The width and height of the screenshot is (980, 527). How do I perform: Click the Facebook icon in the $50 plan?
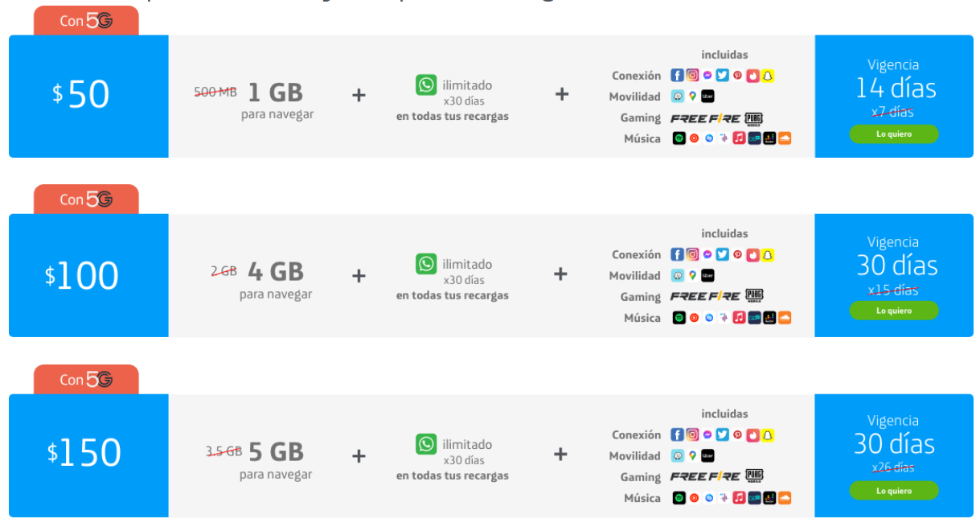(677, 76)
